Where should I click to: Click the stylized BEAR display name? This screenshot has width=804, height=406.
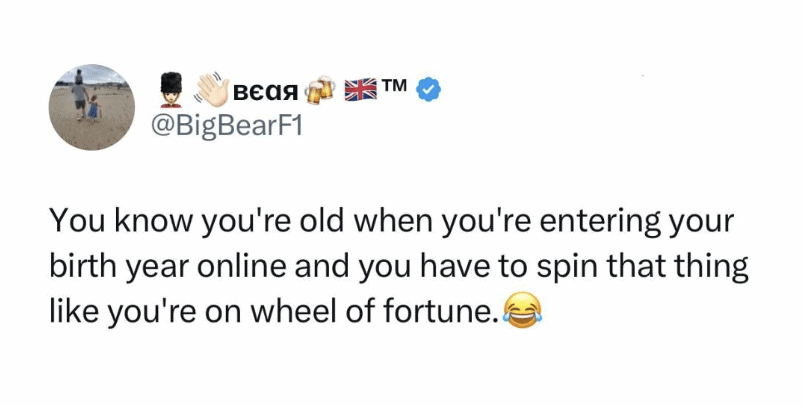pos(267,92)
